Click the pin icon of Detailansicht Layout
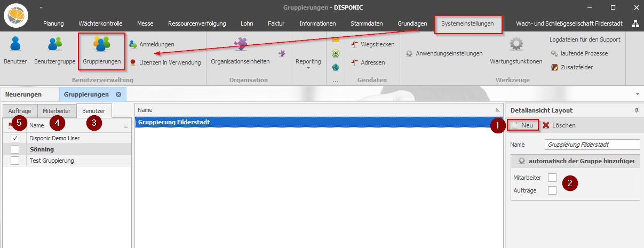 coord(636,110)
